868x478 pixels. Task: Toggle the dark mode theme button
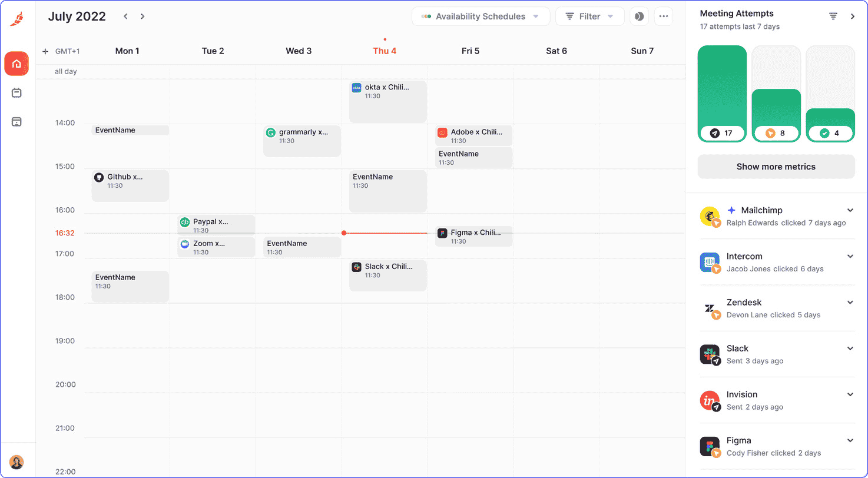tap(639, 16)
